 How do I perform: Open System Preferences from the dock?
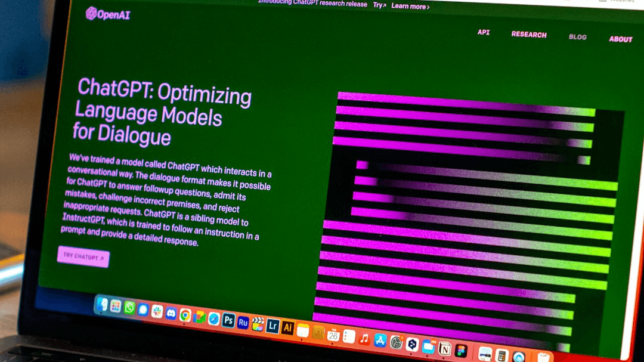[397, 342]
